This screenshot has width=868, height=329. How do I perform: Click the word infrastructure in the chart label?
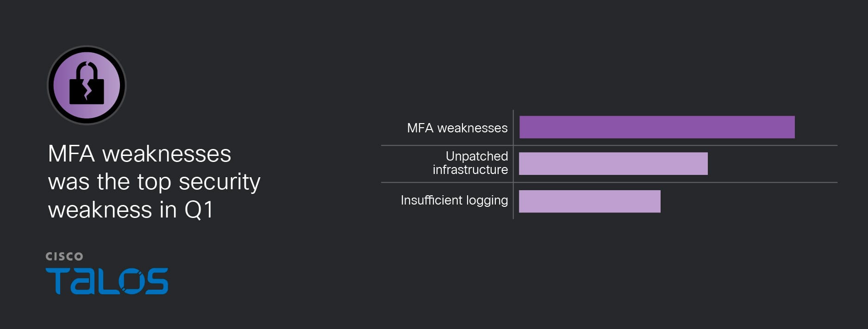[470, 170]
